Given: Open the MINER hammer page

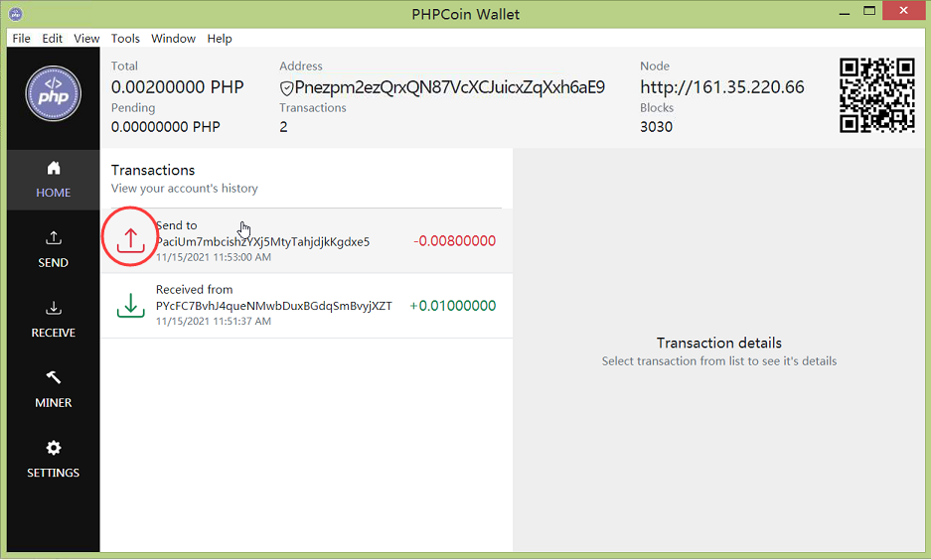Looking at the screenshot, I should 53,389.
